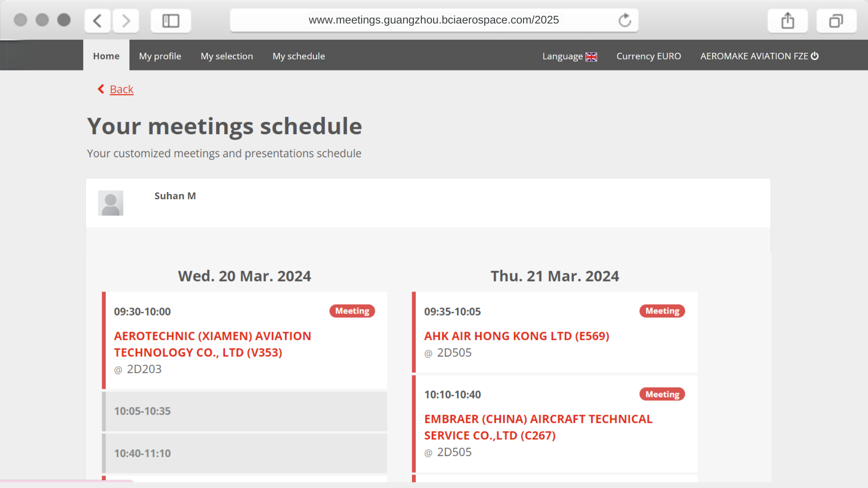Open the Language selector
This screenshot has width=868, height=488.
click(x=562, y=56)
